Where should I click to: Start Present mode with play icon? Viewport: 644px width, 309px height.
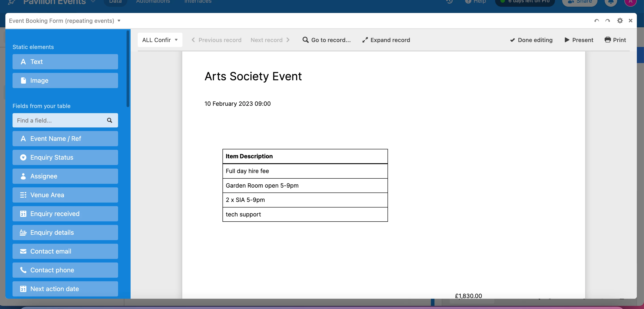(x=567, y=40)
